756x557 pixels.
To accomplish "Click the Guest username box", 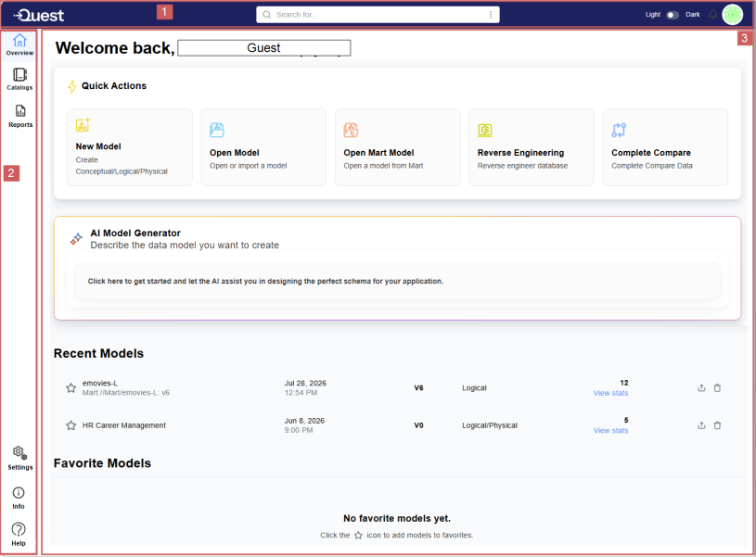I will [x=263, y=47].
